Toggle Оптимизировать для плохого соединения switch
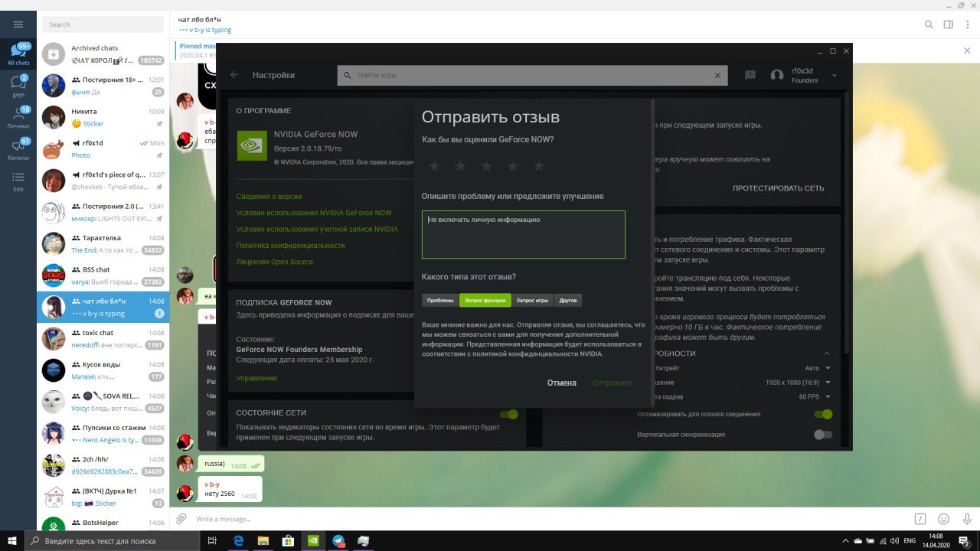Viewport: 980px width, 551px height. [x=823, y=414]
